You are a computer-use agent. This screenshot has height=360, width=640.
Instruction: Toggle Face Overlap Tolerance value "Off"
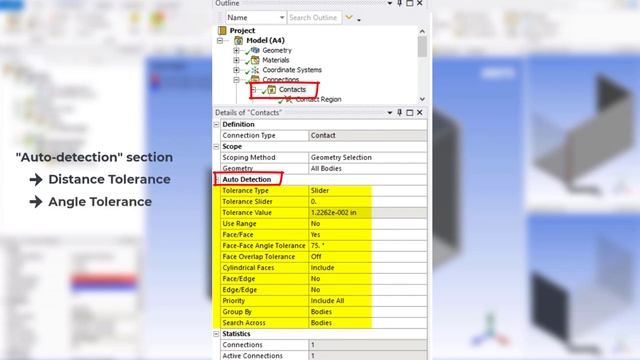[368, 257]
